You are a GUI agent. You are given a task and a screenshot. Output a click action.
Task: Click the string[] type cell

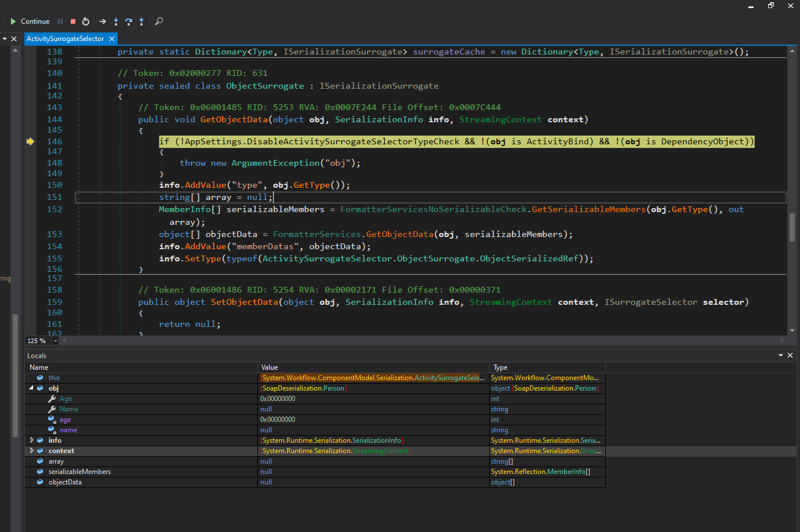[x=548, y=461]
